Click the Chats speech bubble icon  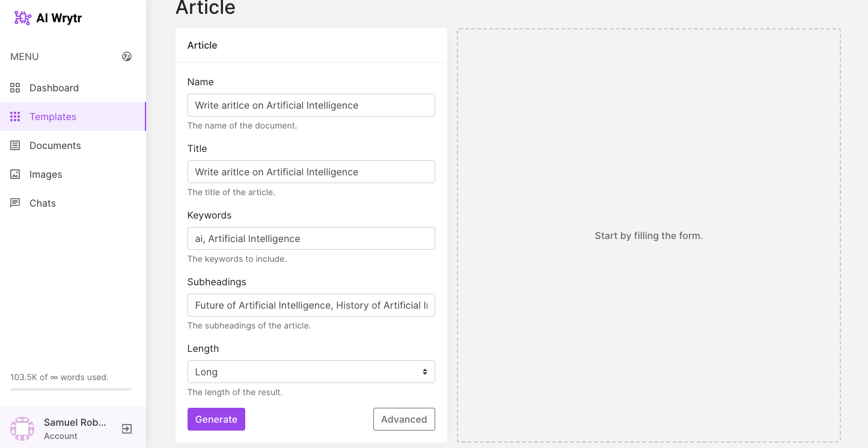tap(15, 203)
